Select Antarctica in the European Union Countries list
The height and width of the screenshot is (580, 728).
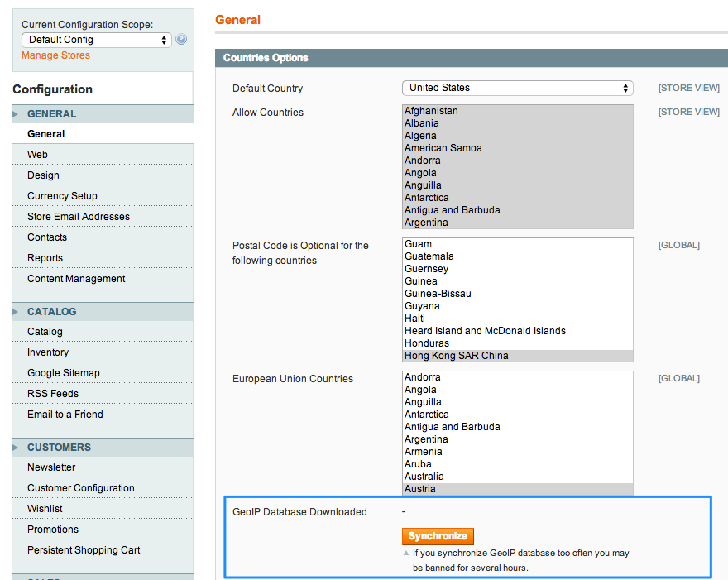click(517, 415)
